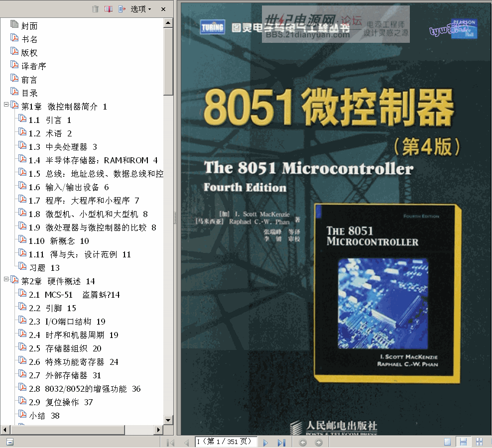Go to section 1.2 术语
Screen dimensions: 492x448
point(50,133)
